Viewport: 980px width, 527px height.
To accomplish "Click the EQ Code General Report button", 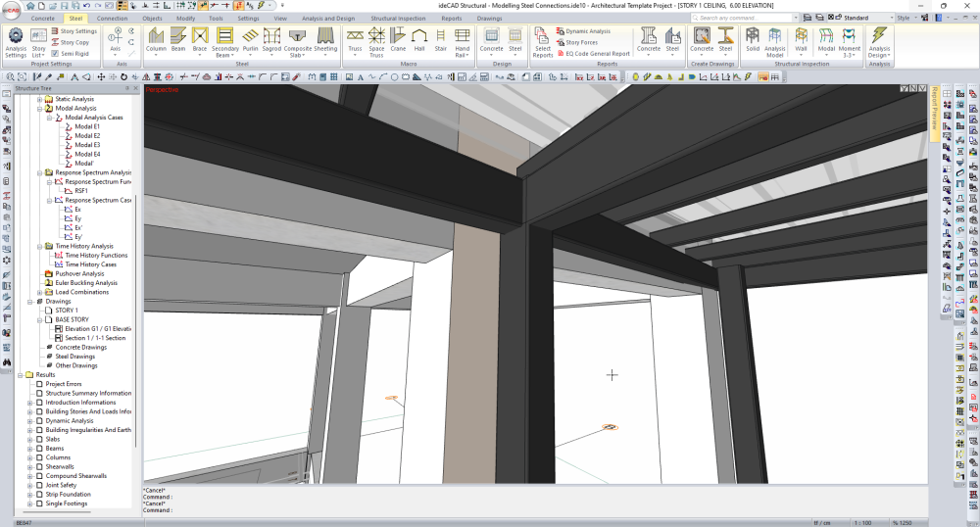I will tap(597, 54).
